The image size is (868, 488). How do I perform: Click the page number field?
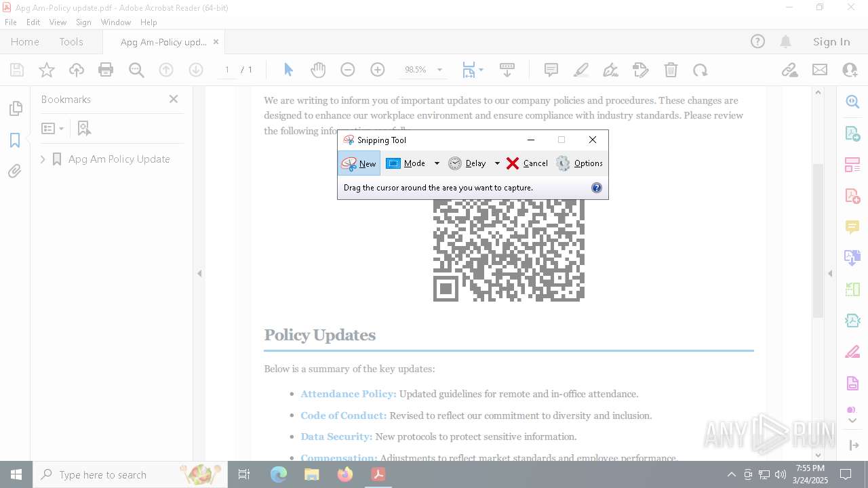(x=227, y=70)
